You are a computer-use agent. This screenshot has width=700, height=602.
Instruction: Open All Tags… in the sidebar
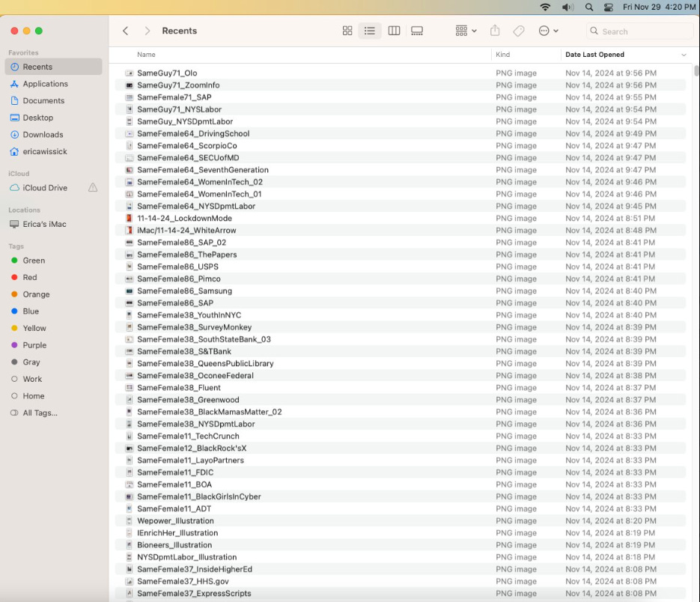[54, 413]
